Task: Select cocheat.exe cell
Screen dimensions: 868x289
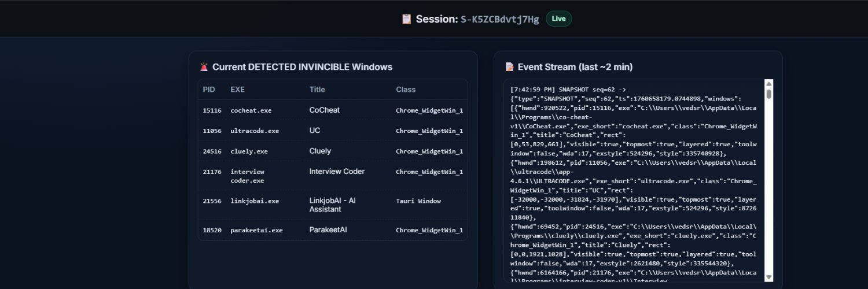Action: pos(251,110)
